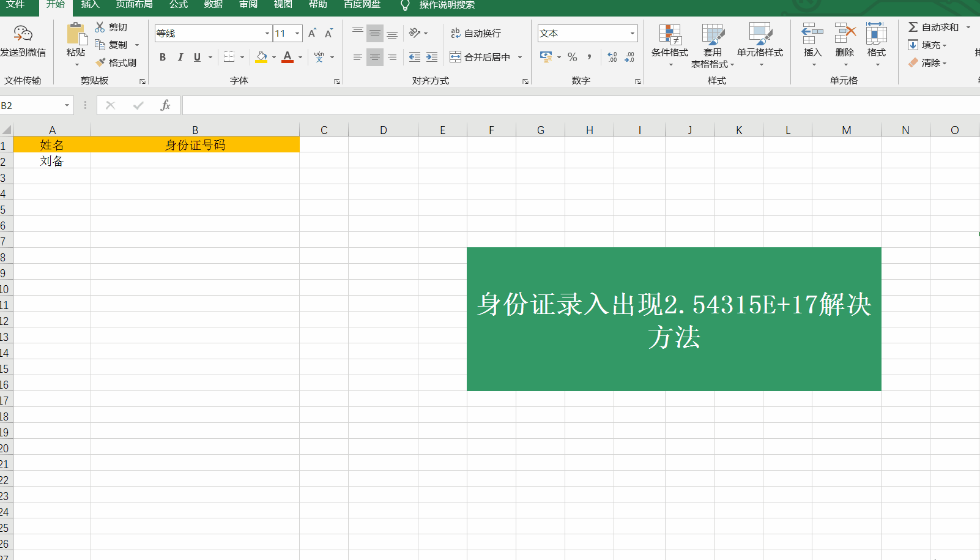
Task: Switch to the 数据 ribbon tab
Action: pyautogui.click(x=212, y=4)
